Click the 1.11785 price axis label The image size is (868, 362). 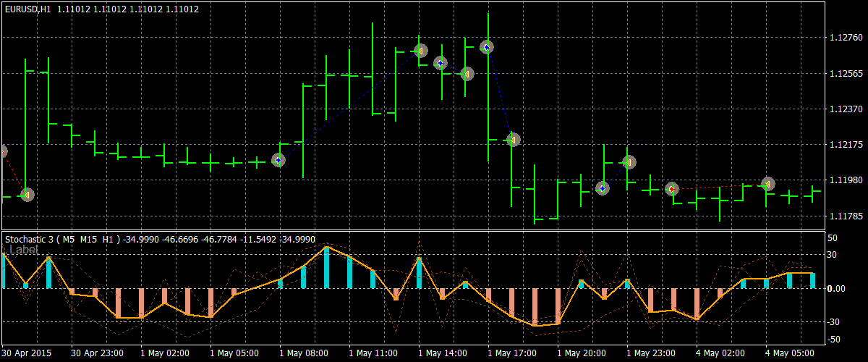[845, 216]
